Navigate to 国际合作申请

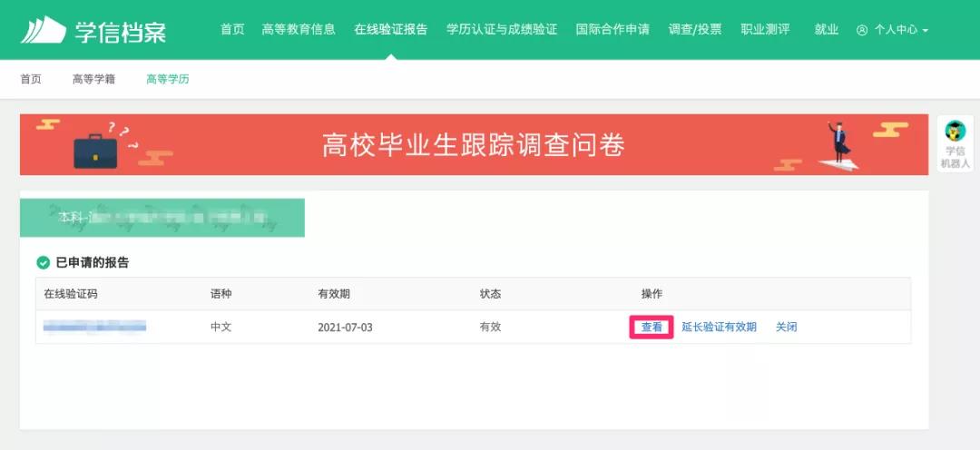tap(612, 29)
